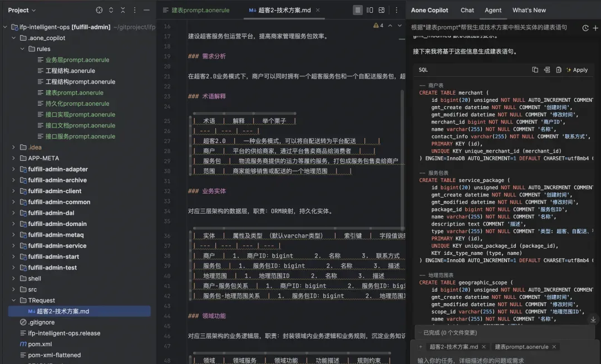Apply the generated SQL code
This screenshot has height=364, width=601.
(x=577, y=70)
